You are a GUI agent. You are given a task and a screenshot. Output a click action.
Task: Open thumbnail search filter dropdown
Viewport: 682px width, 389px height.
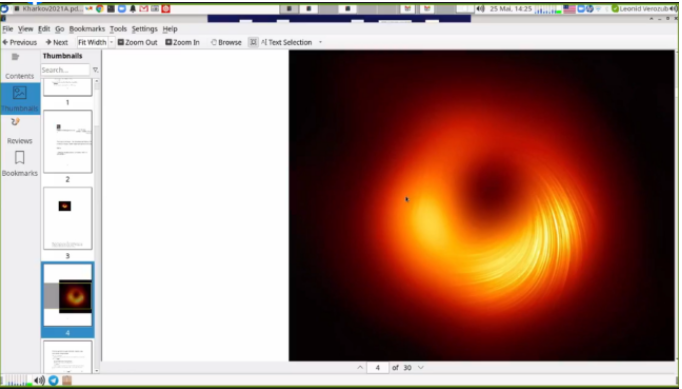95,70
